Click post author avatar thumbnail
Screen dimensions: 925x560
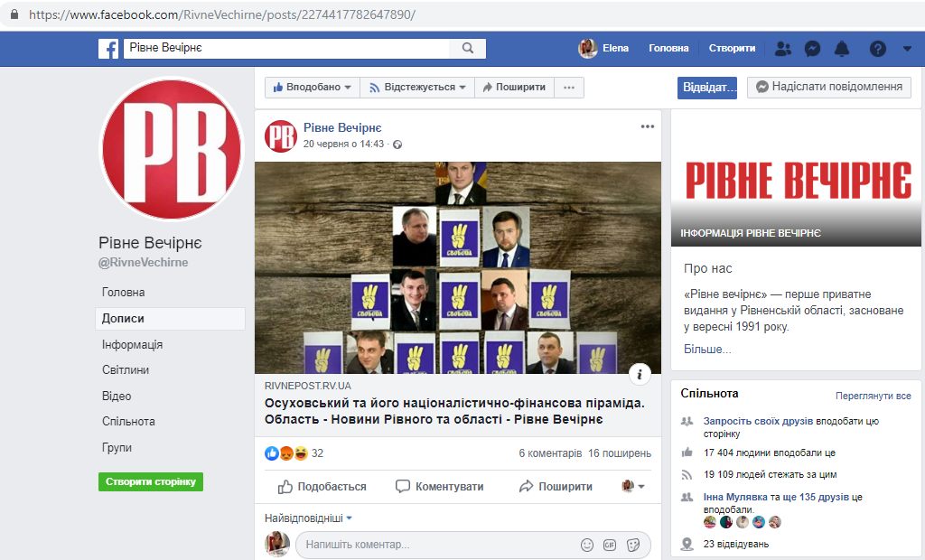[x=281, y=136]
